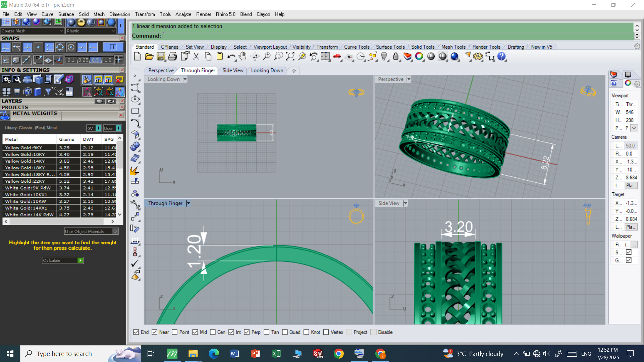The width and height of the screenshot is (644, 362).
Task: Click the 45 degree angle snap icon
Action: pos(37,60)
